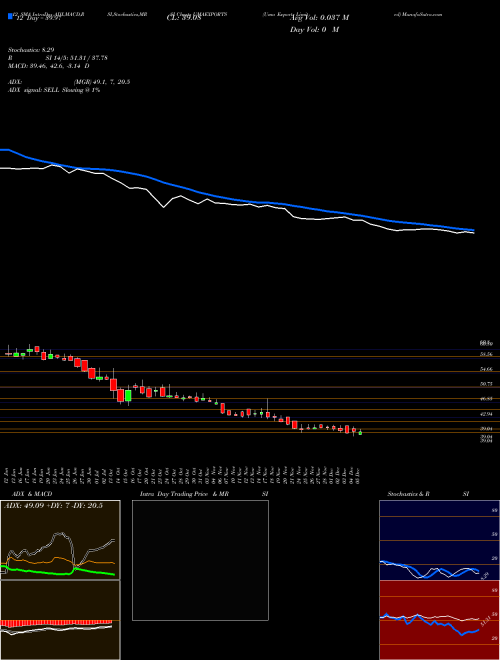Click the blue 12 Day SMA legend square

pos(10,16)
